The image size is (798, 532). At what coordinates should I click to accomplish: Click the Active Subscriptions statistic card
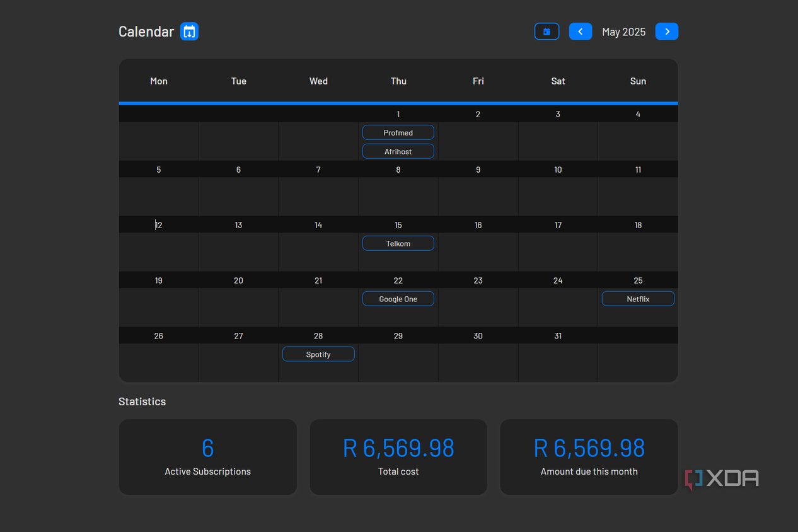[208, 457]
